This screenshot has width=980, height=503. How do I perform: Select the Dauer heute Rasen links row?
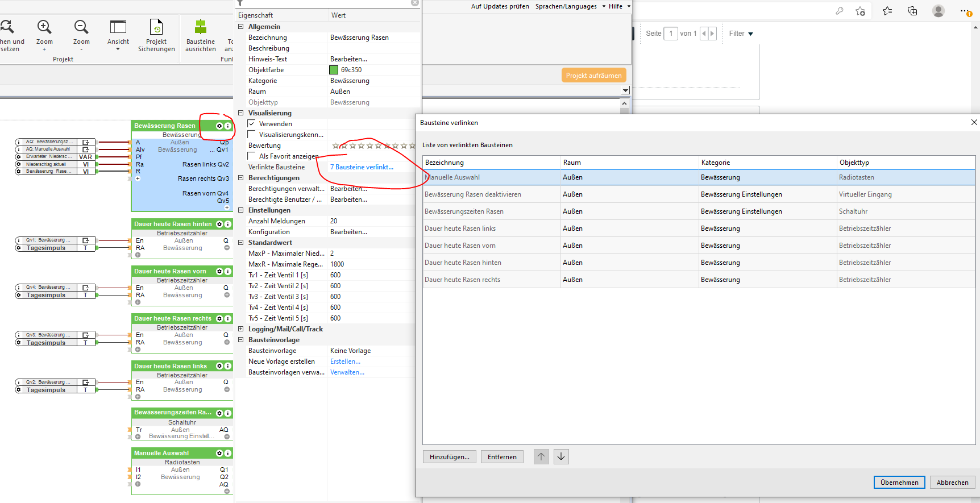point(699,228)
